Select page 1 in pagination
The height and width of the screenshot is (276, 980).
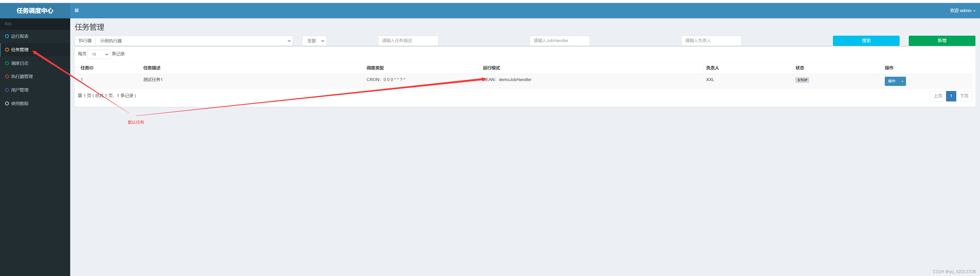pos(951,96)
